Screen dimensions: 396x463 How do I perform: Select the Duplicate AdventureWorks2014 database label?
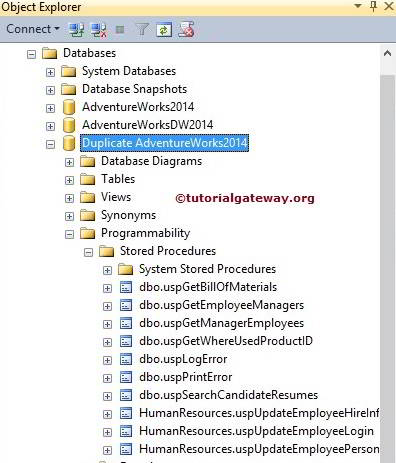click(164, 143)
